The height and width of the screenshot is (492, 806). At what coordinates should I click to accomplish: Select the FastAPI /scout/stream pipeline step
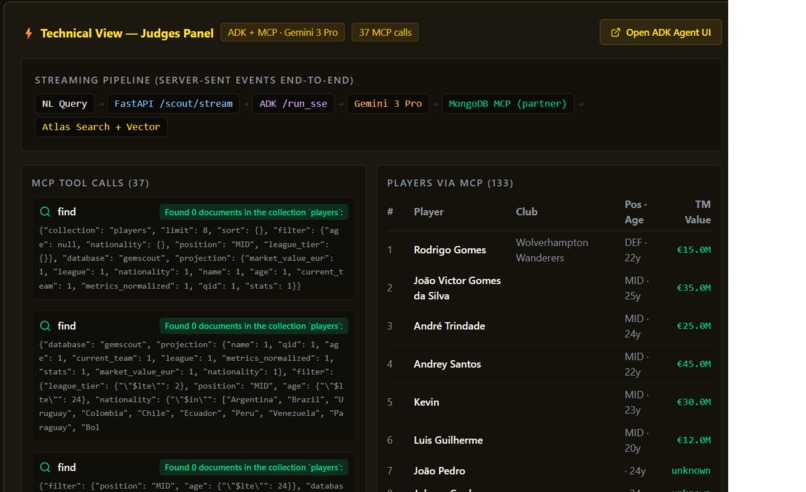coord(173,104)
